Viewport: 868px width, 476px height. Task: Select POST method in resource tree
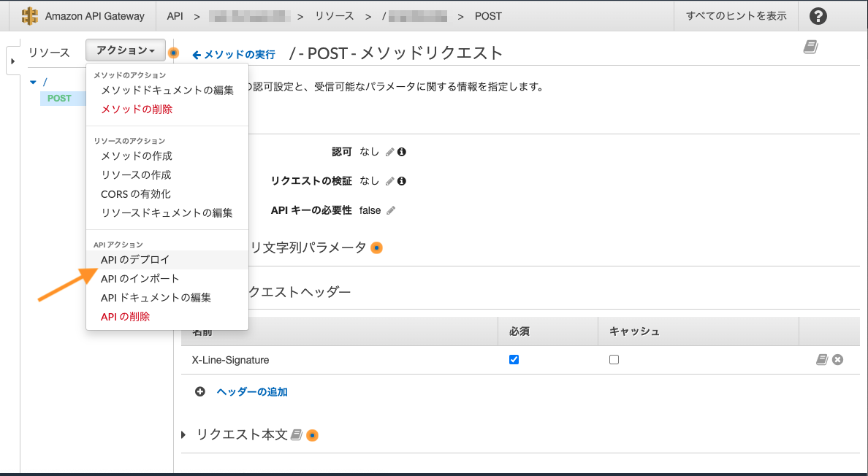point(59,99)
